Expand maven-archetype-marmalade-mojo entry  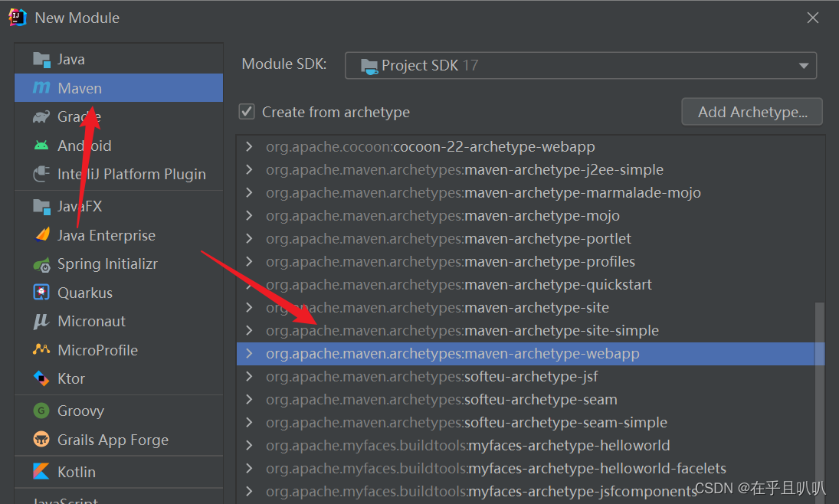[x=249, y=192]
